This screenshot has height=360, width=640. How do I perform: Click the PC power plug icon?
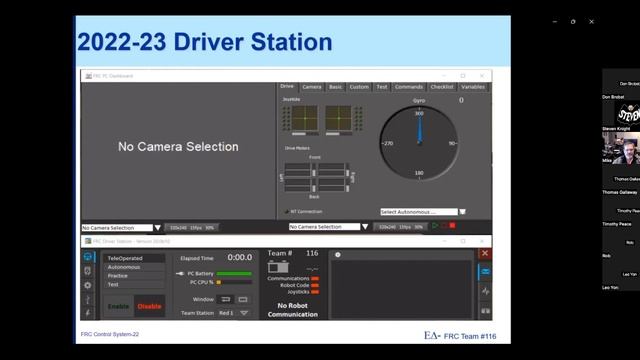coord(180,273)
